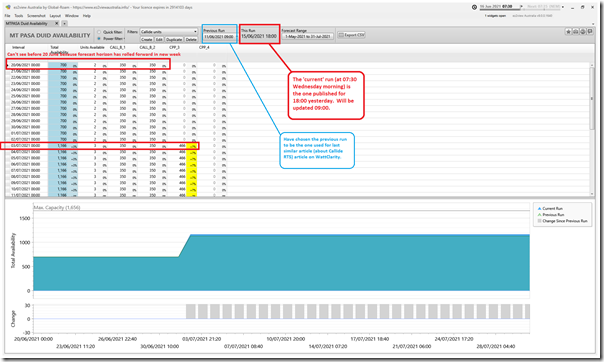
Task: Open the dropdown arrow after the NEM time
Action: pos(563,7)
